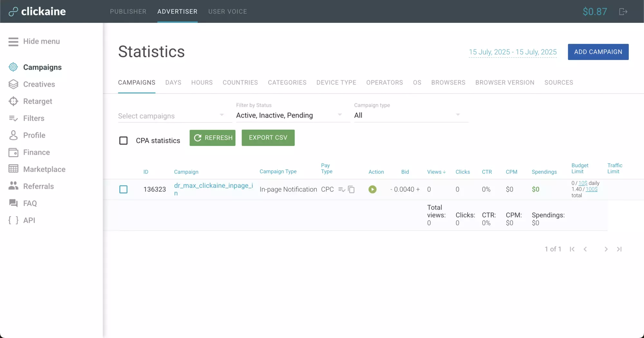
Task: Duplicate the campaign with the copy icon
Action: coord(351,189)
